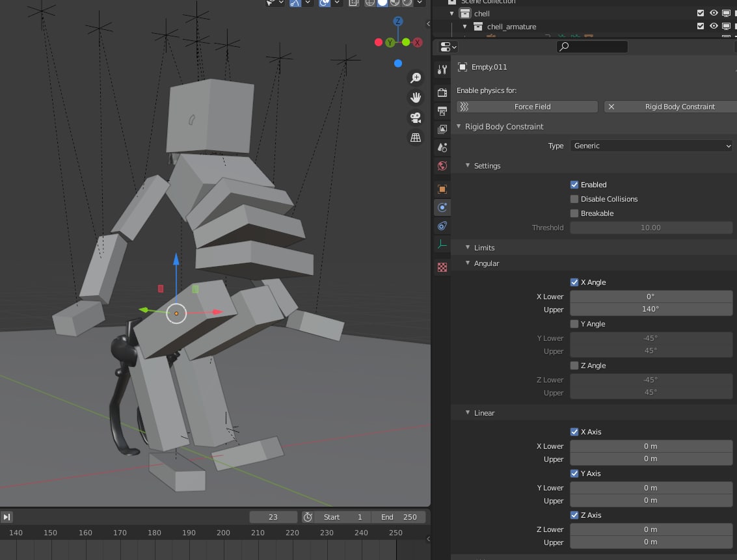Open the View Layer properties tab

[442, 129]
